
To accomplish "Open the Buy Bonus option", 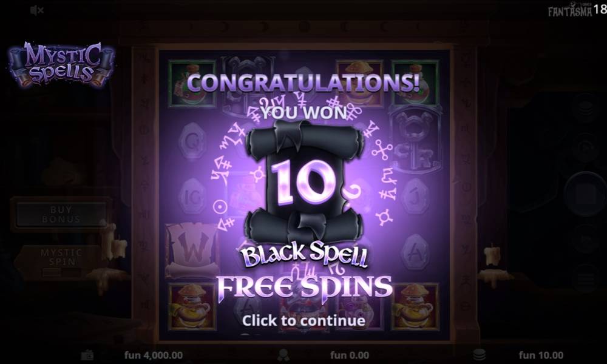I will [x=61, y=214].
